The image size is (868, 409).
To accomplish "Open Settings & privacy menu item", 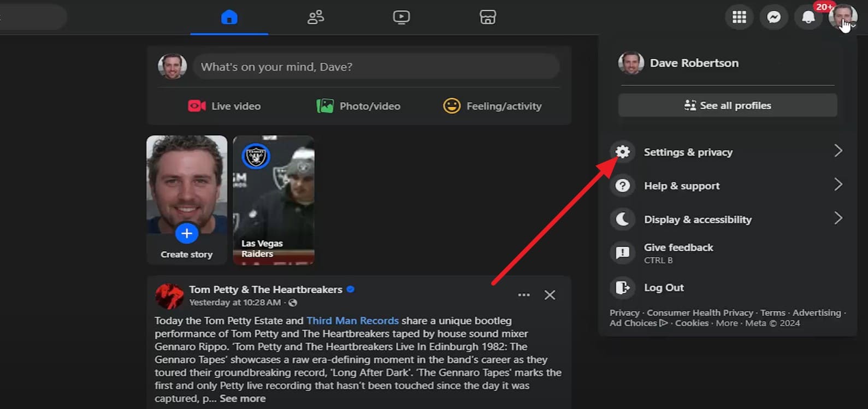I will click(x=728, y=152).
